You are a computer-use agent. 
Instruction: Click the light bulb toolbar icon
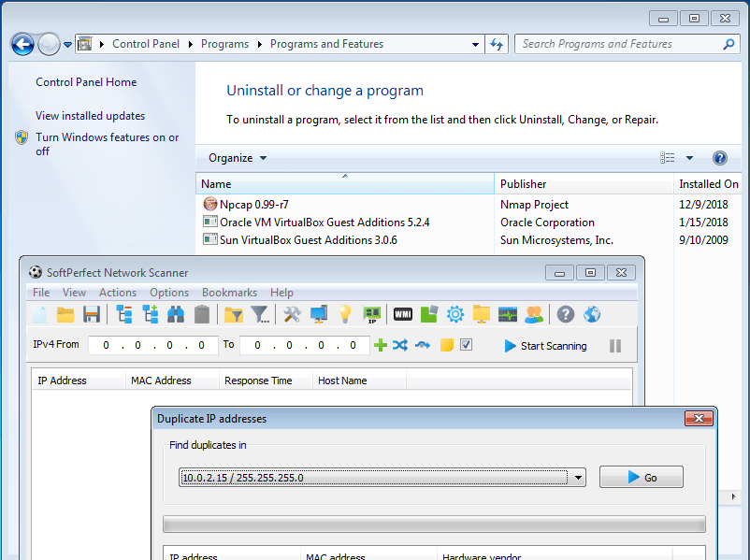pos(344,315)
